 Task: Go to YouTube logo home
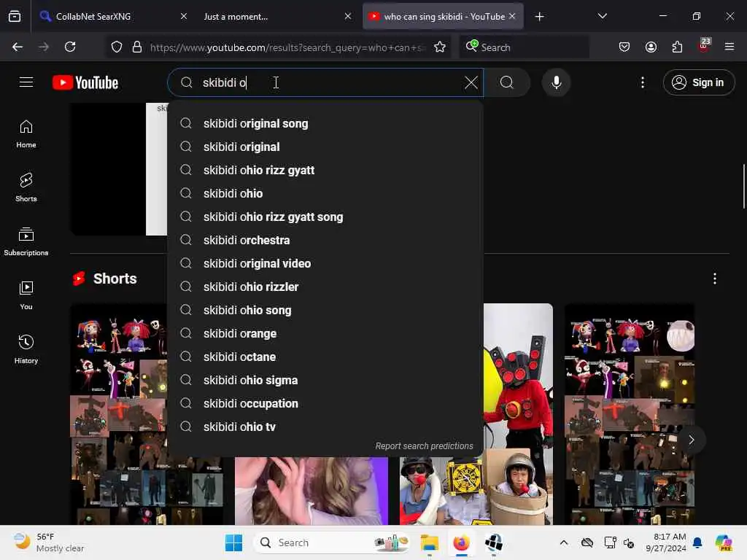pos(85,82)
